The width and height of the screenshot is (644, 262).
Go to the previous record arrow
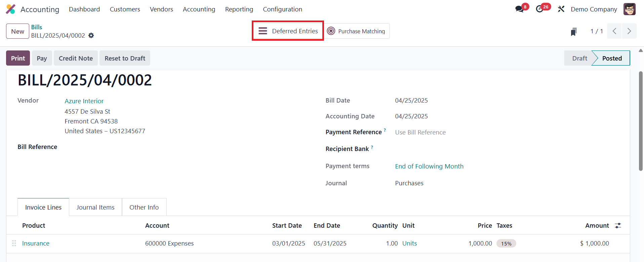pos(614,31)
